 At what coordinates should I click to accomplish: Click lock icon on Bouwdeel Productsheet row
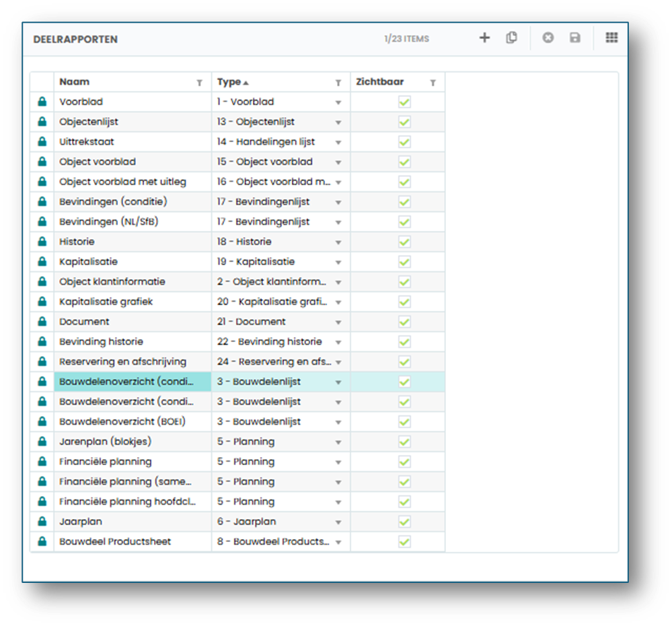(42, 542)
